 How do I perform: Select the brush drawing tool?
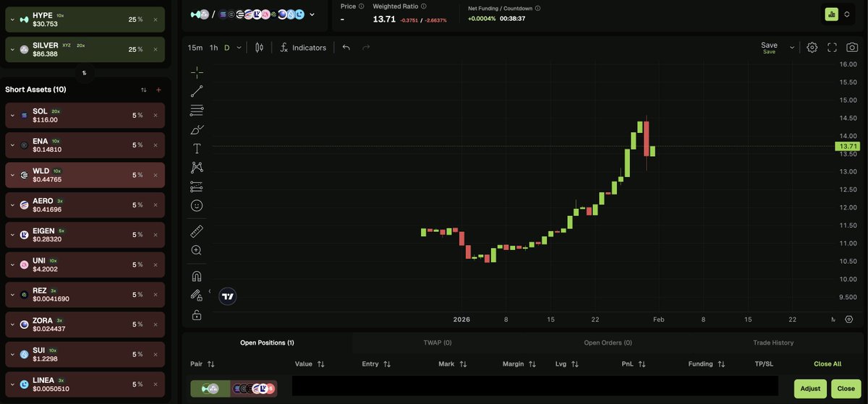(197, 129)
